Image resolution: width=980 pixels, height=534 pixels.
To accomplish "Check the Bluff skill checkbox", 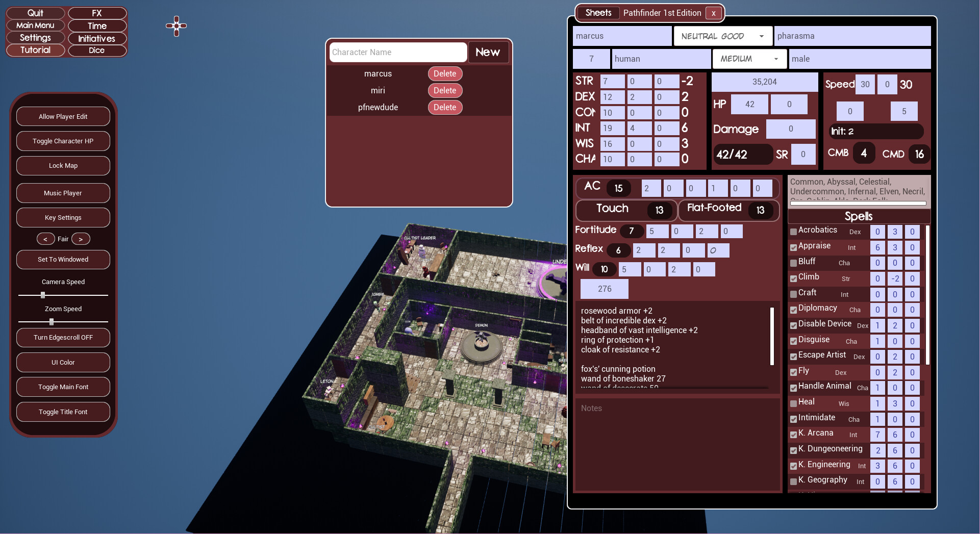I will pyautogui.click(x=793, y=263).
